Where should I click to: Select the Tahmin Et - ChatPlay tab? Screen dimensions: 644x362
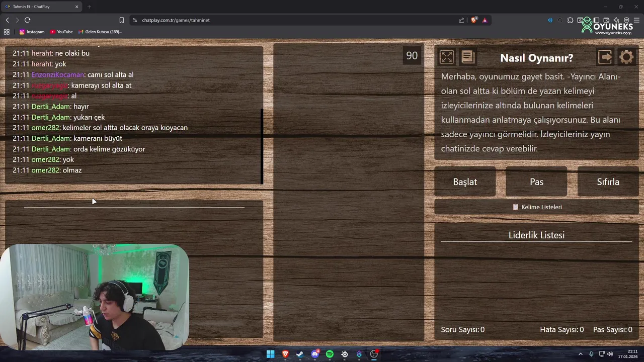(x=42, y=7)
